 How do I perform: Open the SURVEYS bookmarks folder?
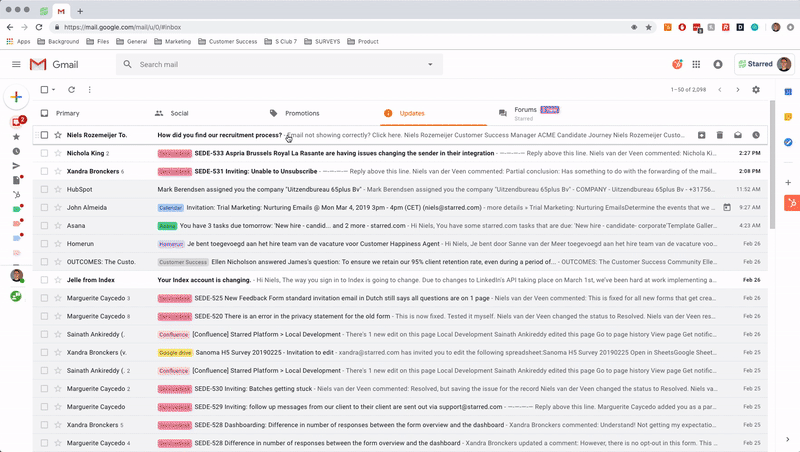[x=322, y=41]
